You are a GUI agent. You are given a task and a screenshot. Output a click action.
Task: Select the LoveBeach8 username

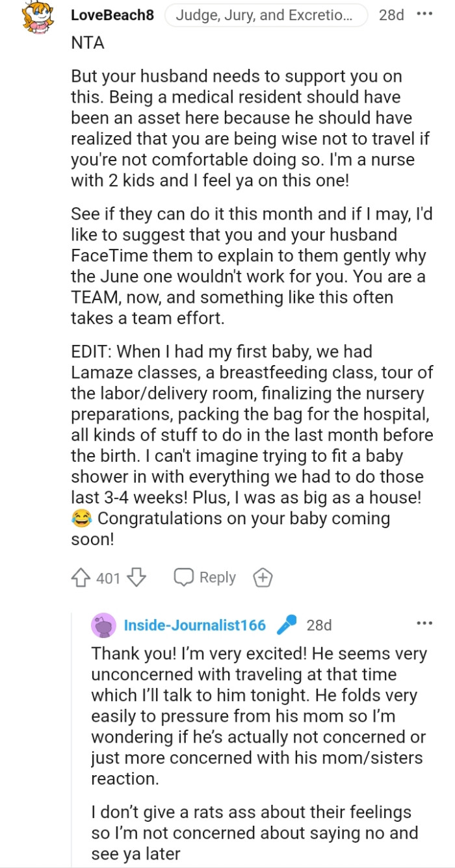(112, 15)
